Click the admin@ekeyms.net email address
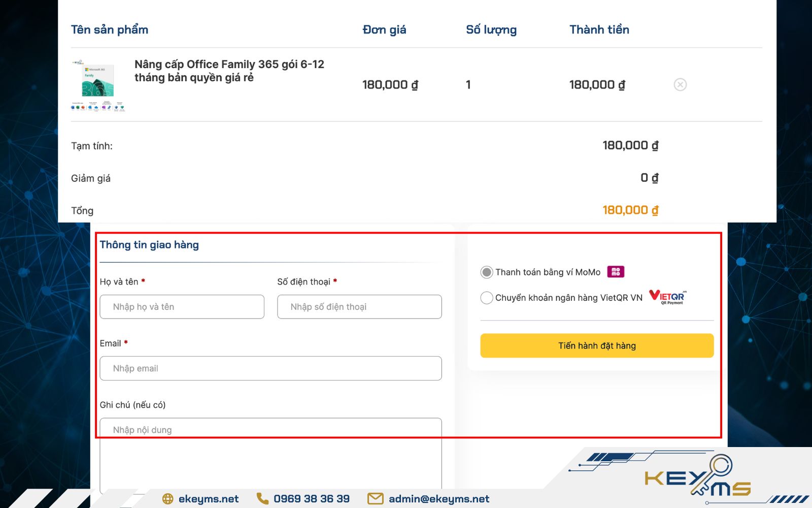The width and height of the screenshot is (812, 508). (439, 499)
